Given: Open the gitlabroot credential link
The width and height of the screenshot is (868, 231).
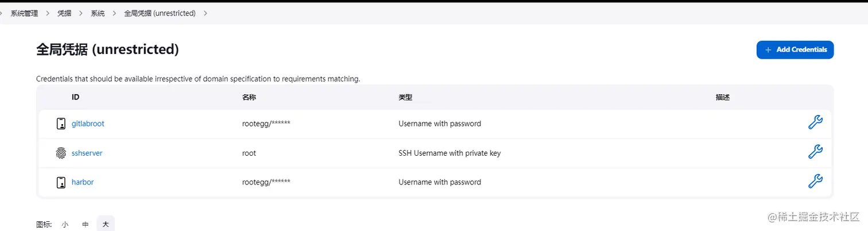Looking at the screenshot, I should (x=88, y=124).
